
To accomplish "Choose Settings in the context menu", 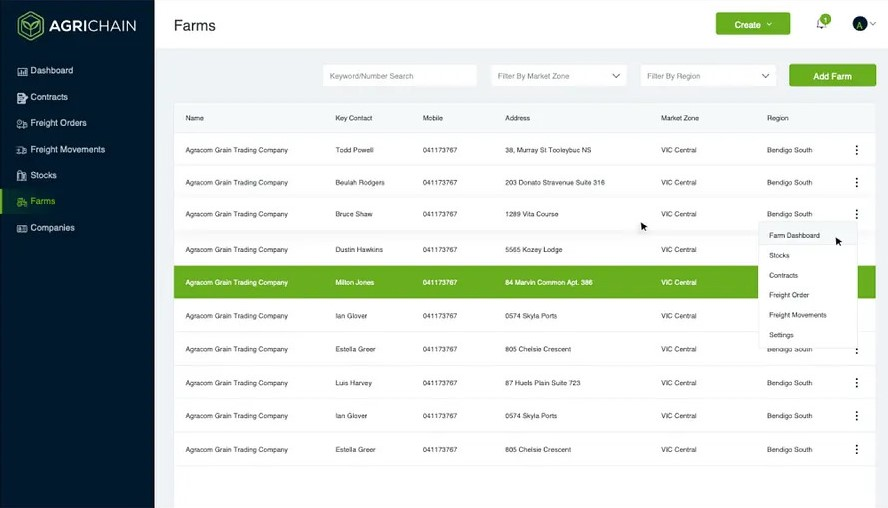I will (x=781, y=335).
